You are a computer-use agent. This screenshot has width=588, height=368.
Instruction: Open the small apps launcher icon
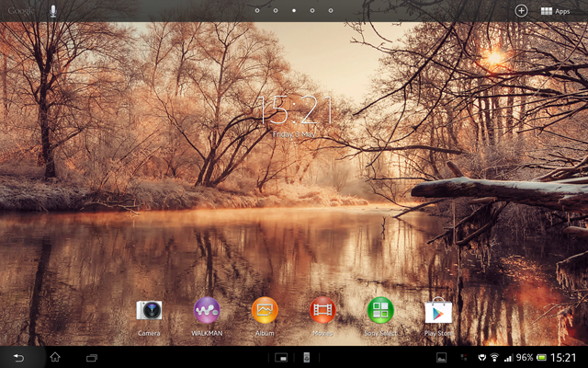click(281, 358)
